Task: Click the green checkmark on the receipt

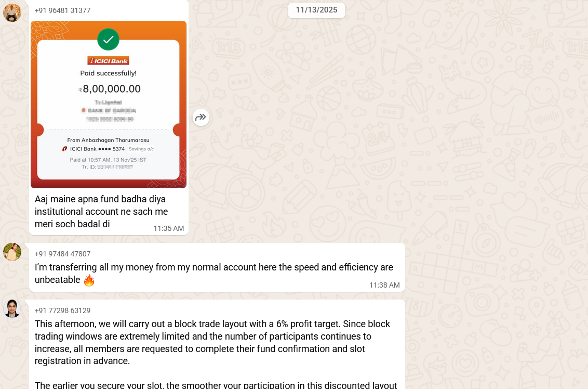Action: tap(108, 40)
